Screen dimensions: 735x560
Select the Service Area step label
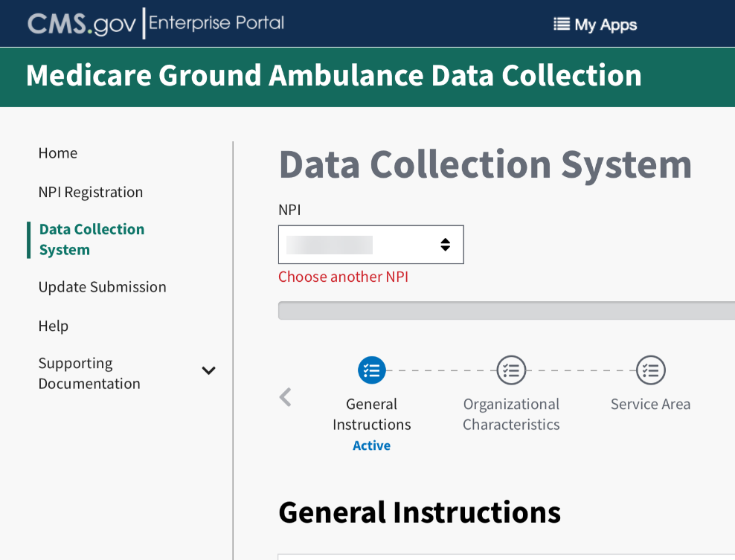coord(650,405)
